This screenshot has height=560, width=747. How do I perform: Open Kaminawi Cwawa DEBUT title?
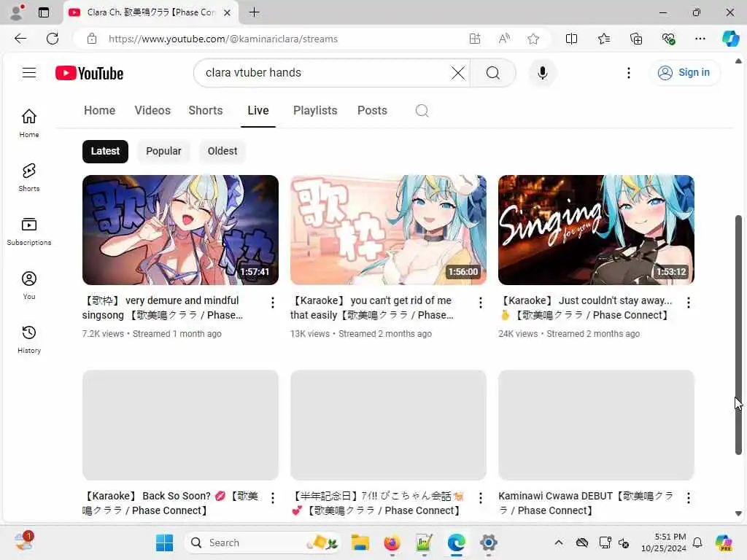click(586, 503)
